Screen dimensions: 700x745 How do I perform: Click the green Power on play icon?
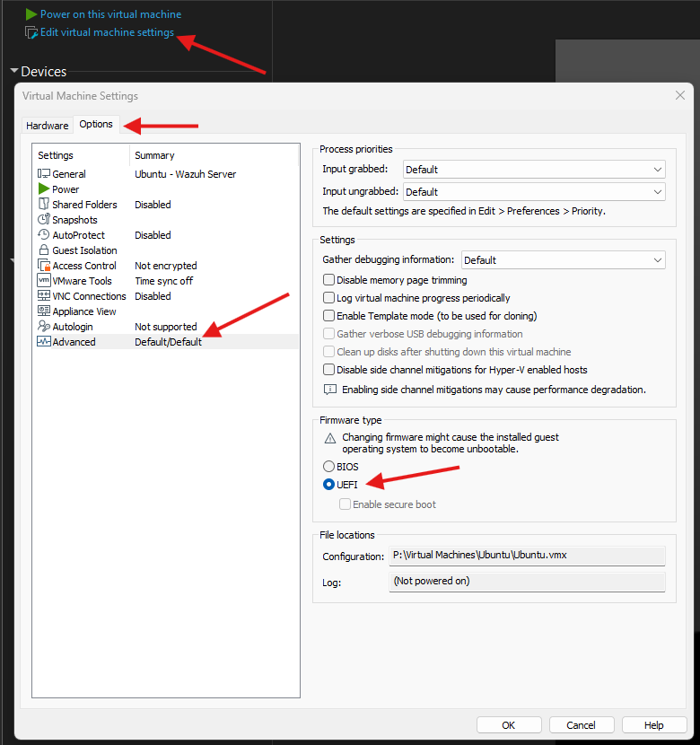[x=31, y=14]
